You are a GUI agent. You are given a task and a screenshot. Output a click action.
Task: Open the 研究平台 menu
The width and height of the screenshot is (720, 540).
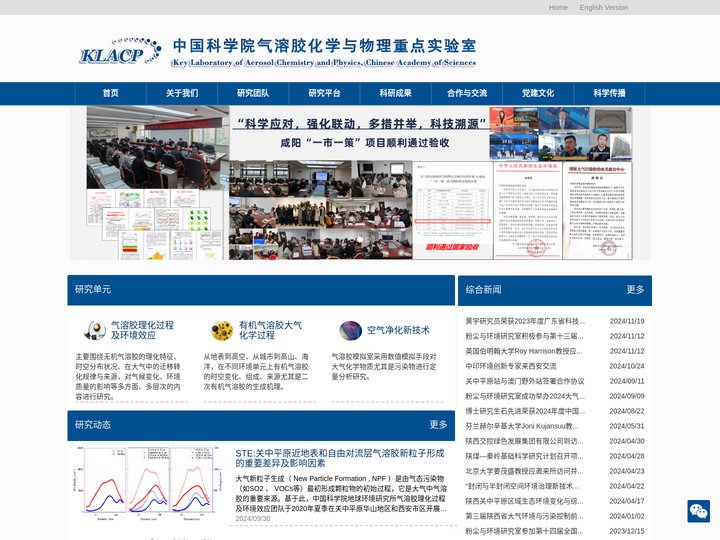[x=324, y=93]
